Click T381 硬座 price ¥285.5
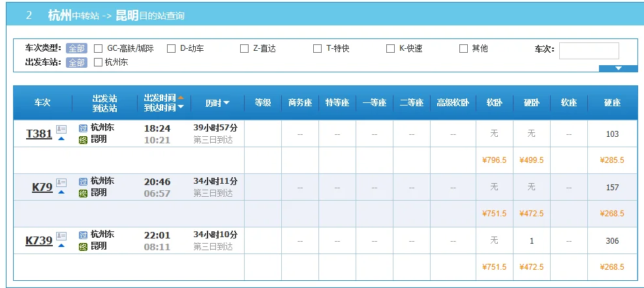 coord(612,160)
